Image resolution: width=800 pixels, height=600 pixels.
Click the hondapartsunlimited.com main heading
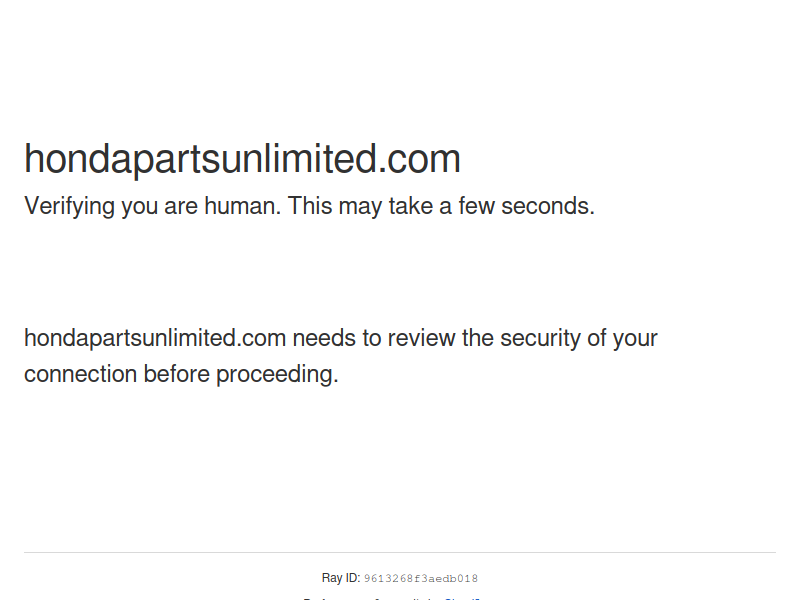pos(242,159)
